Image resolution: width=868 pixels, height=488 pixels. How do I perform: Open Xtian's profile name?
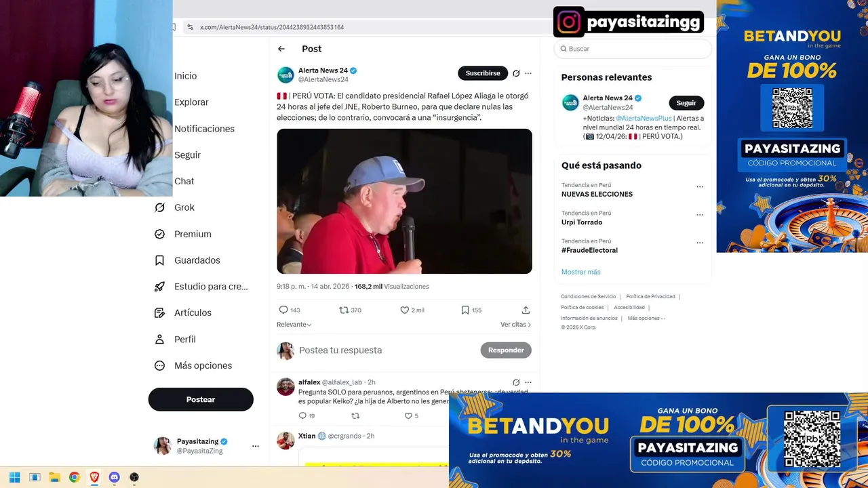307,436
